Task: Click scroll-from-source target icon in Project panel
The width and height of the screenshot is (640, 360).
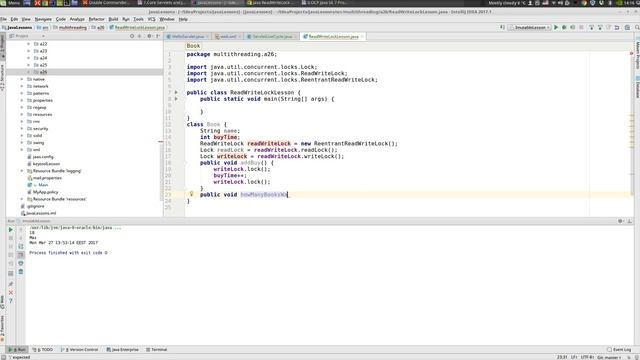Action: (x=132, y=36)
